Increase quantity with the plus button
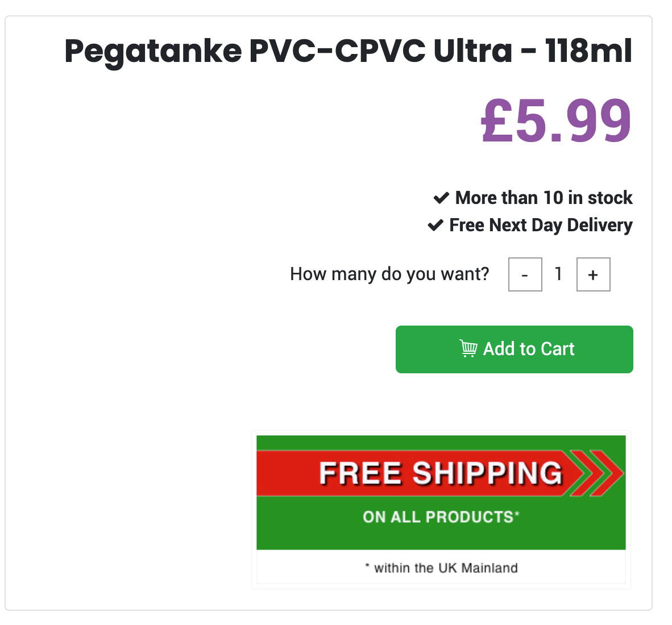 tap(593, 274)
